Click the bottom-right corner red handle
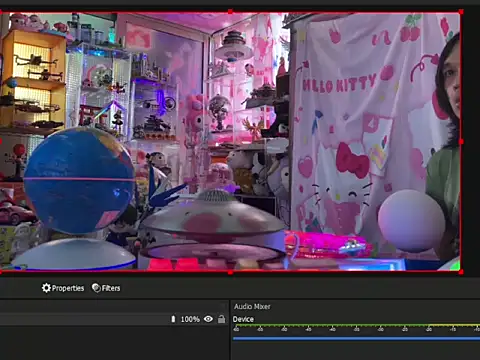Viewport: 480px width, 360px height. [461, 272]
